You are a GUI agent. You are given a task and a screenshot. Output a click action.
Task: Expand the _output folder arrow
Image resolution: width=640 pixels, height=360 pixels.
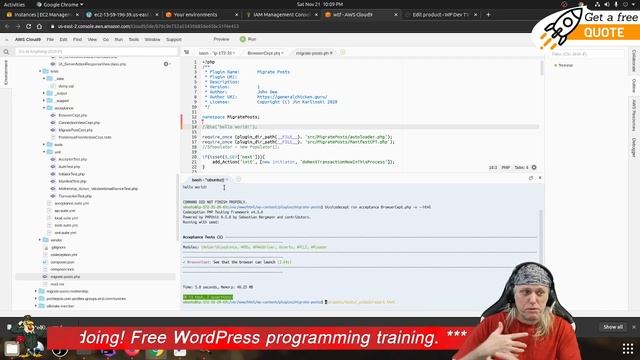(x=44, y=93)
